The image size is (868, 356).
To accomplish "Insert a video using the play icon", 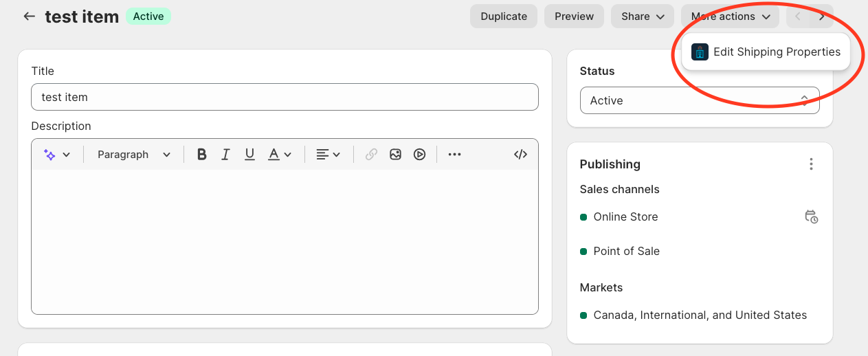I will coord(419,155).
